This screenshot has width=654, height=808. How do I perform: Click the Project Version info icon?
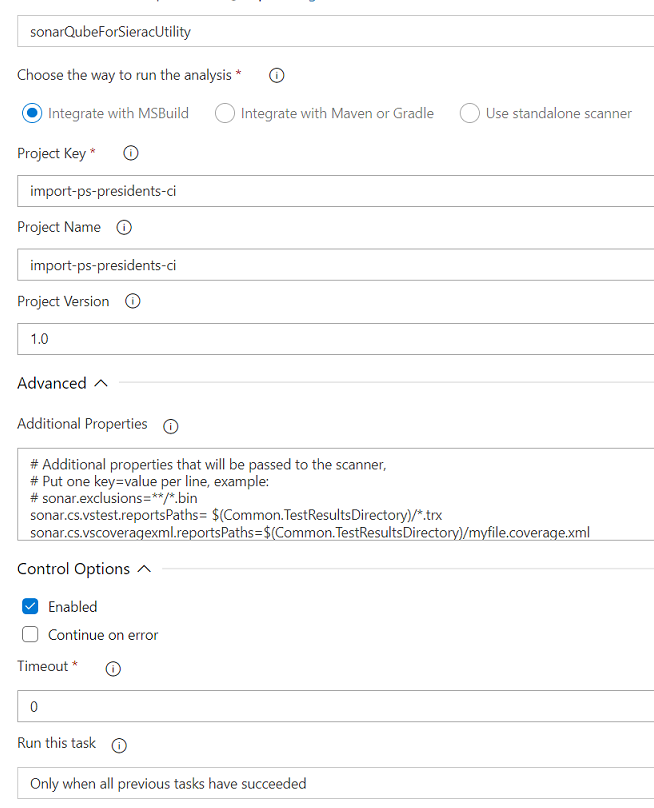132,301
